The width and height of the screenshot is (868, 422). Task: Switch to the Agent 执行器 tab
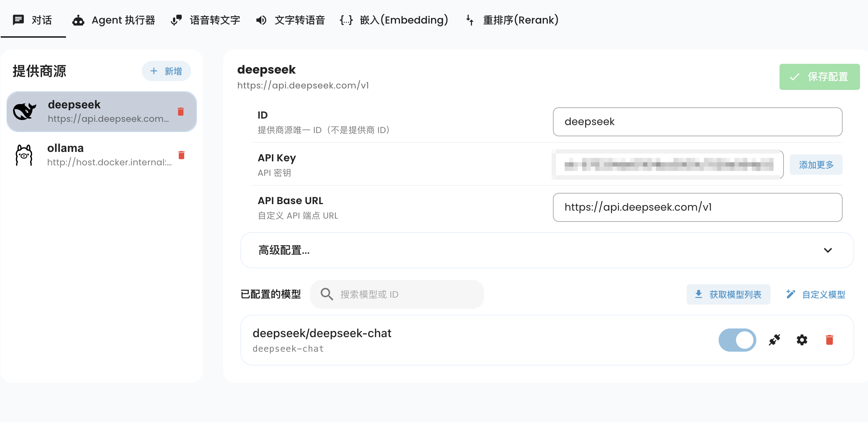tap(114, 20)
